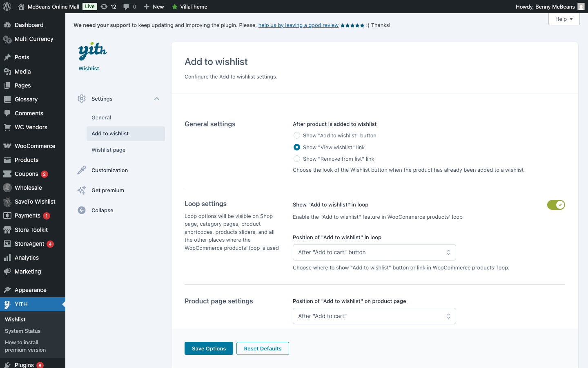The width and height of the screenshot is (588, 368).
Task: Open the 'help us by leaving a good review' link
Action: click(298, 25)
